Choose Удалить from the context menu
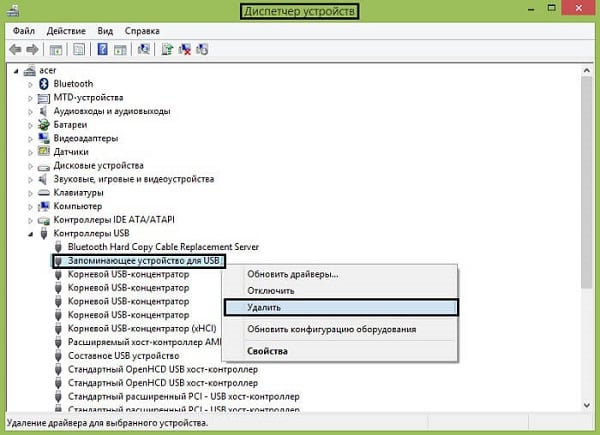Image resolution: width=600 pixels, height=435 pixels. (240, 307)
